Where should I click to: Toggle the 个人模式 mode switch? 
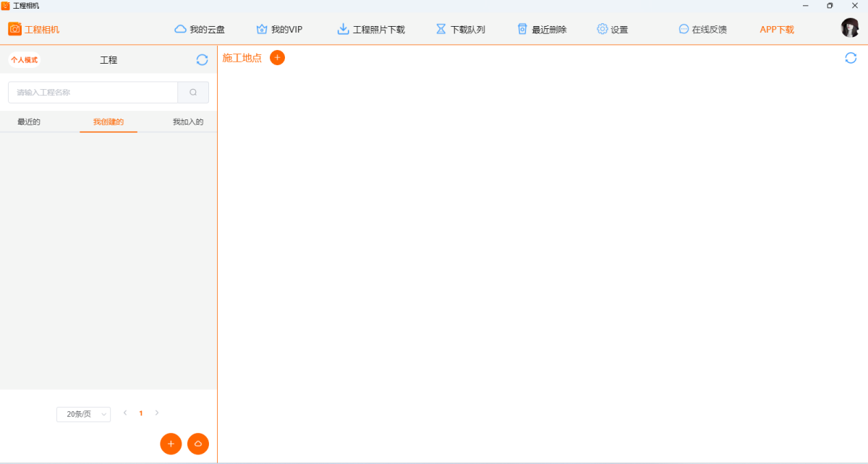click(x=24, y=60)
